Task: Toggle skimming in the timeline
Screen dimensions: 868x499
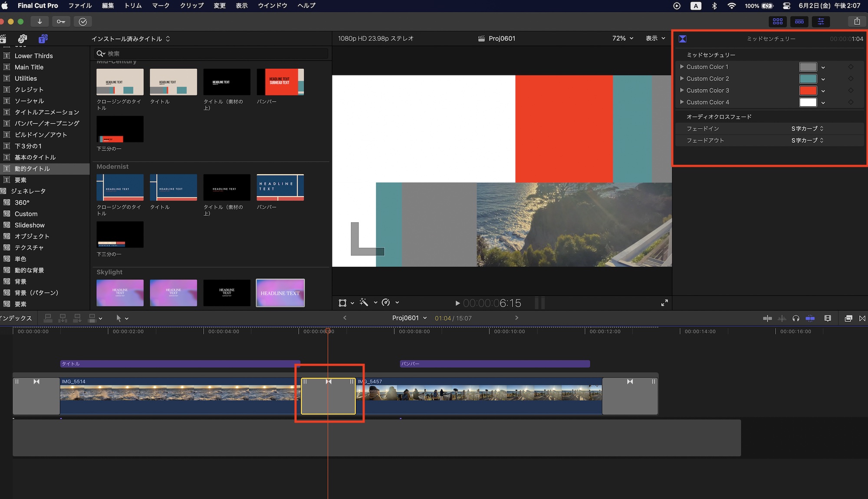Action: [x=767, y=318]
